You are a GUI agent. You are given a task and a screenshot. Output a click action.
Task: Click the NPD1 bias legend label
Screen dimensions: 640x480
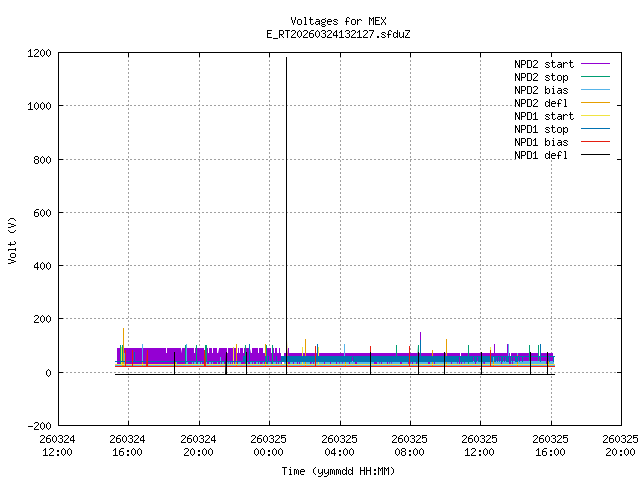[543, 142]
